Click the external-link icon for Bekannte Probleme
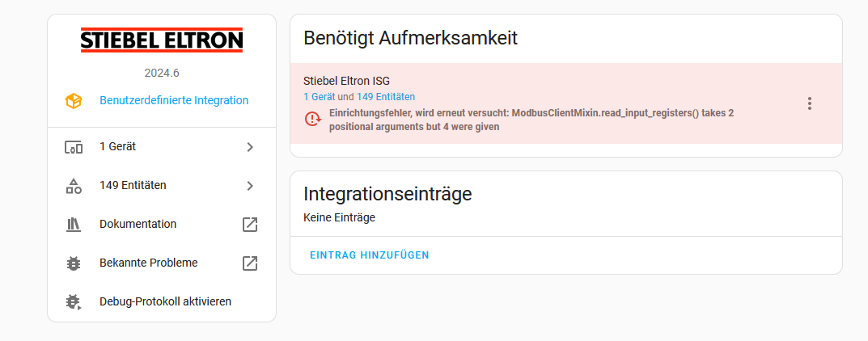The width and height of the screenshot is (868, 341). pos(250,263)
